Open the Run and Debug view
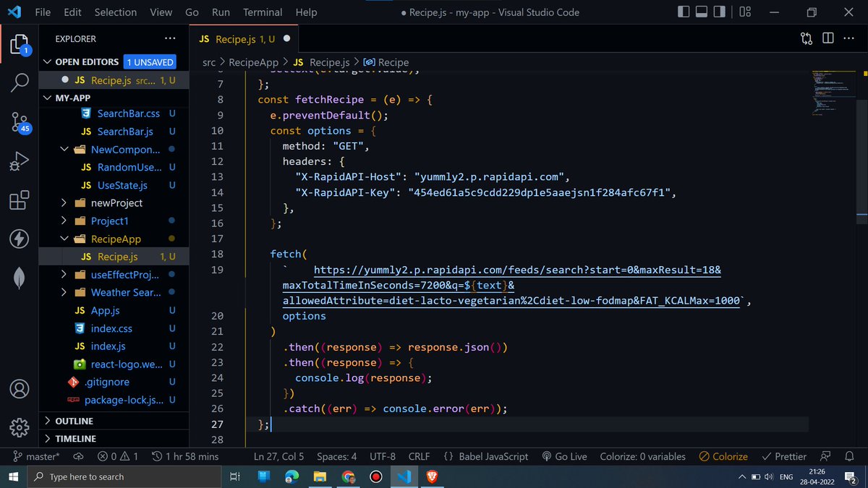Image resolution: width=868 pixels, height=488 pixels. pyautogui.click(x=20, y=161)
